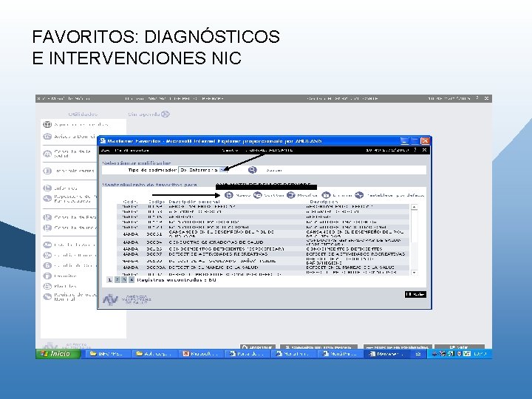Go to results page 4

coord(132,280)
